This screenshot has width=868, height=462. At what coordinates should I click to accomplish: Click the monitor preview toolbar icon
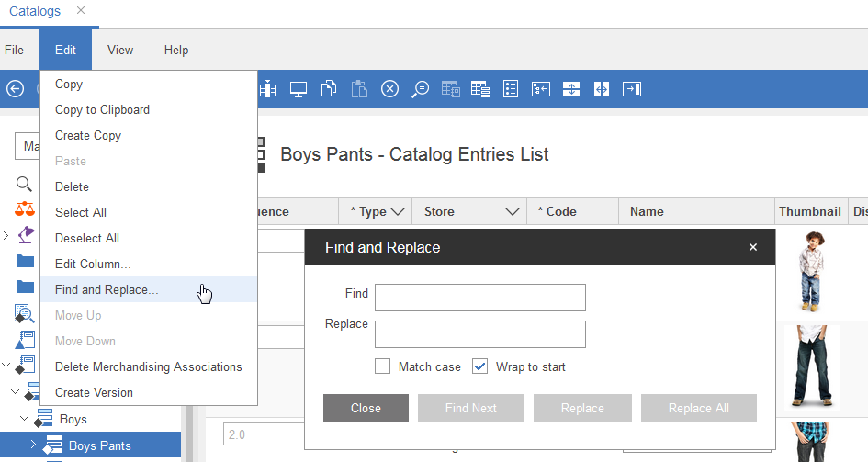tap(298, 89)
